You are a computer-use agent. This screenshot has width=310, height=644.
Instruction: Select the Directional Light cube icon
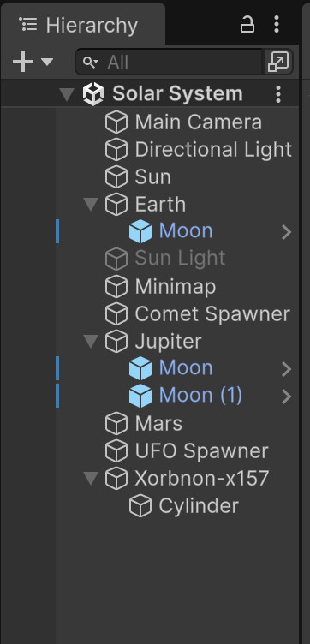point(116,150)
